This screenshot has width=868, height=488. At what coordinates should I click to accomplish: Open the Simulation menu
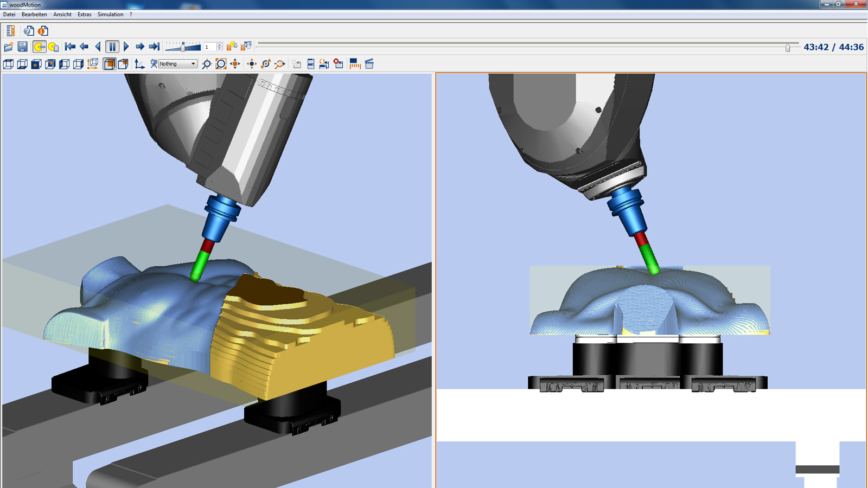(x=110, y=15)
